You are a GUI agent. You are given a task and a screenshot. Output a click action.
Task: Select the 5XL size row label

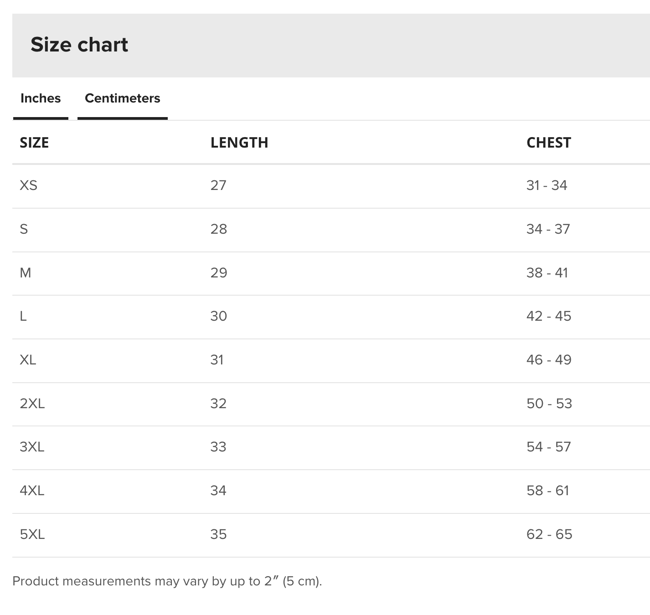[32, 534]
